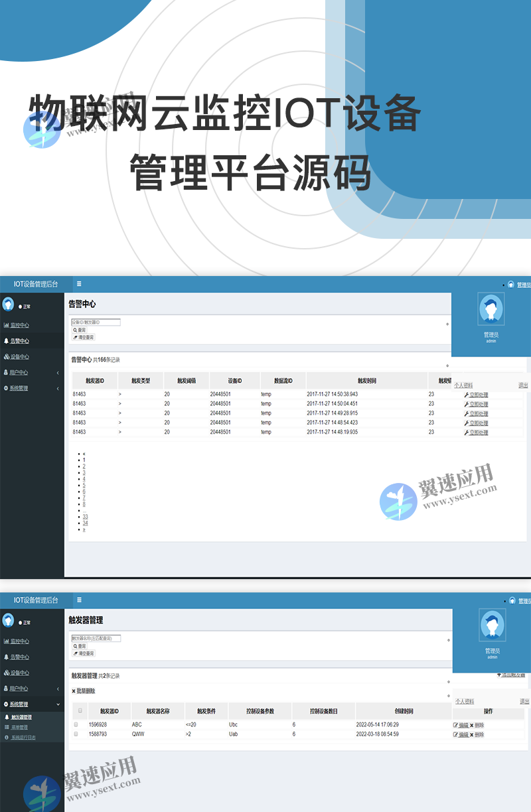The height and width of the screenshot is (812, 531).
Task: Click the bar-chart icon beside 监控中心
Action: pyautogui.click(x=6, y=324)
